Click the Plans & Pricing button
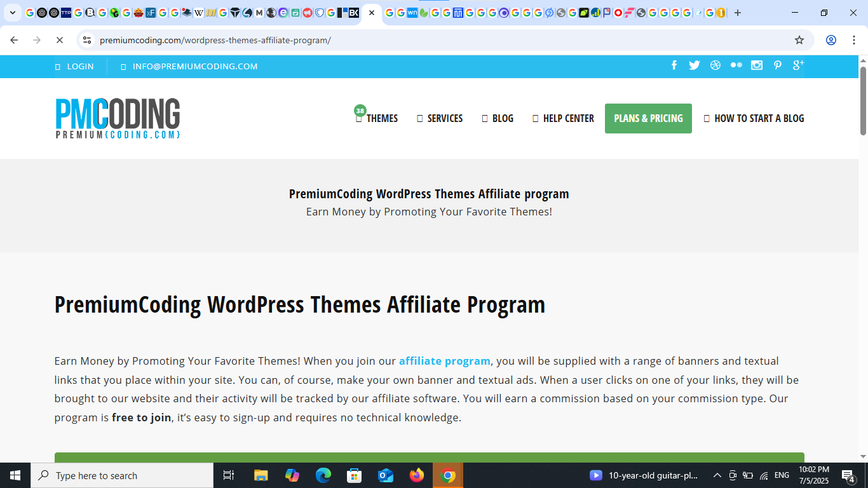Image resolution: width=868 pixels, height=488 pixels. point(648,118)
